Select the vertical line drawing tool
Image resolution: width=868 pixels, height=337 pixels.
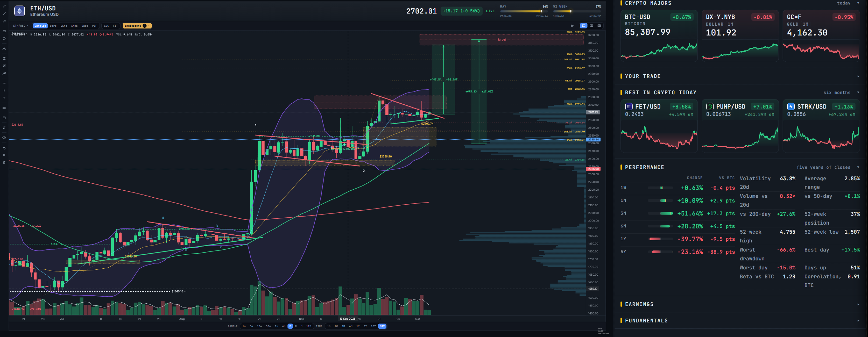click(4, 90)
